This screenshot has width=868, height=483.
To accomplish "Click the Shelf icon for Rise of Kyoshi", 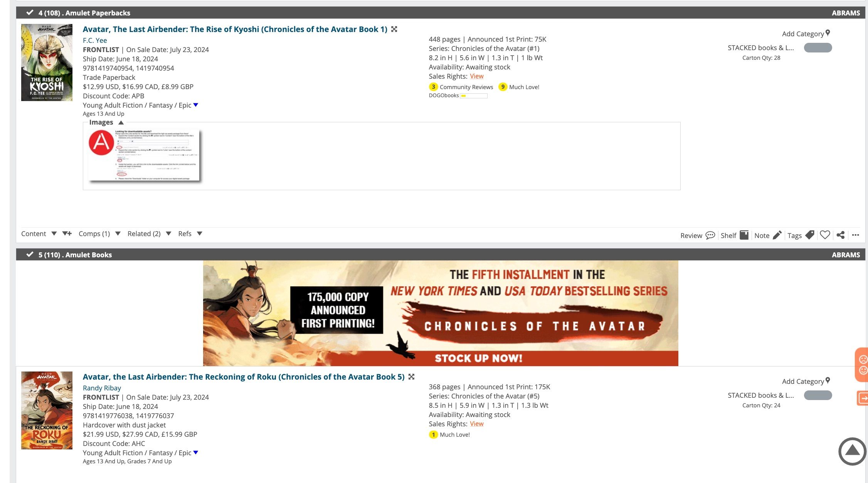I will pyautogui.click(x=743, y=235).
